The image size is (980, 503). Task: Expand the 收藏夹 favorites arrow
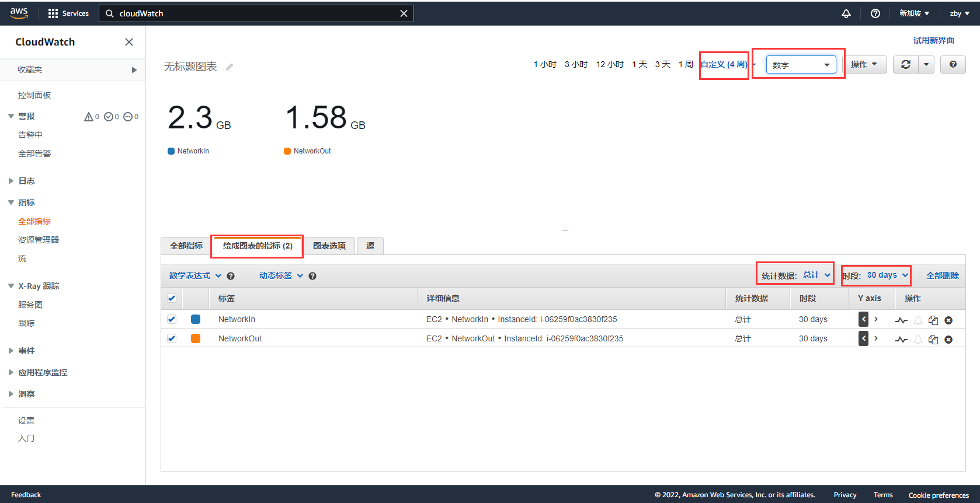coord(134,70)
